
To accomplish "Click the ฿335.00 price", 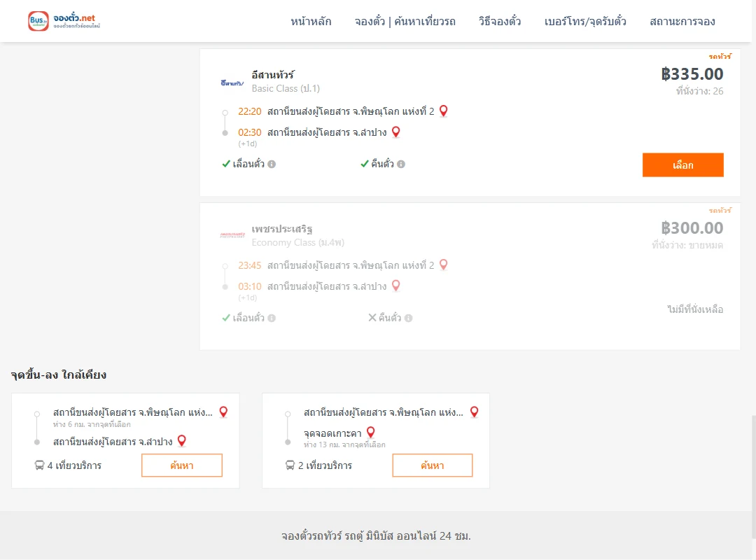I will 692,73.
